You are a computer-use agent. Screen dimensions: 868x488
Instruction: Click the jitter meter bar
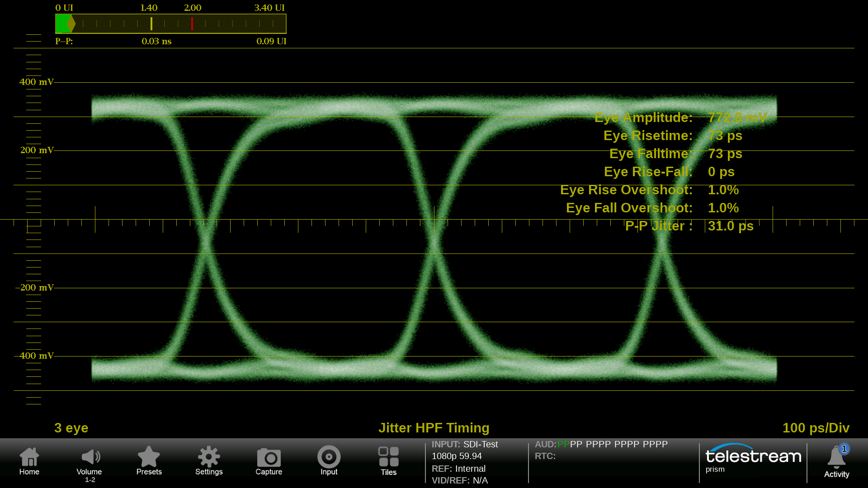pyautogui.click(x=170, y=24)
